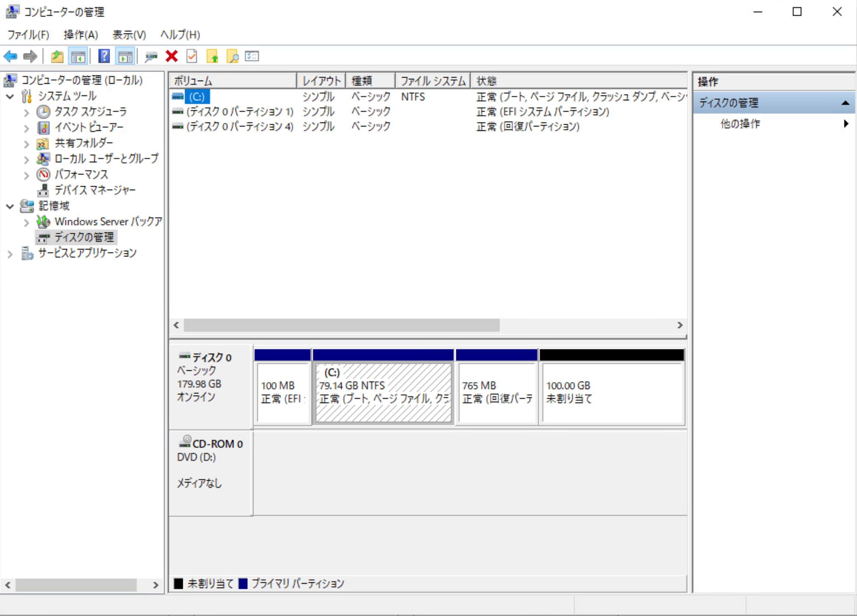Viewport: 857px width, 616px height.
Task: Click the document with checkmark properties icon
Action: 192,57
